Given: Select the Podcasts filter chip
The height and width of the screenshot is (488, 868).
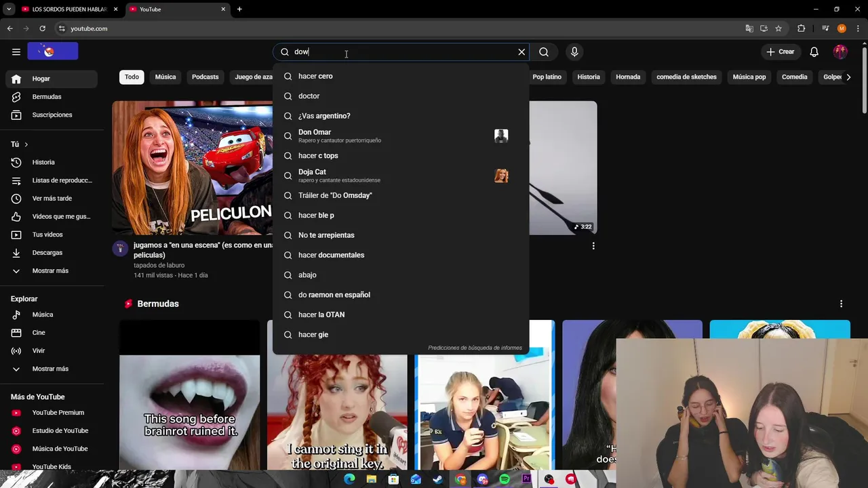Looking at the screenshot, I should tap(205, 77).
